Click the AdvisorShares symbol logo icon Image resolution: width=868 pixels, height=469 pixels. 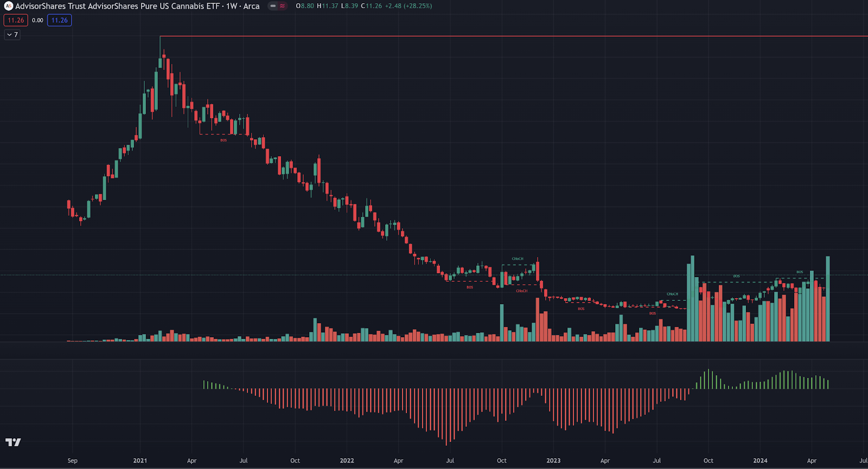click(x=8, y=6)
